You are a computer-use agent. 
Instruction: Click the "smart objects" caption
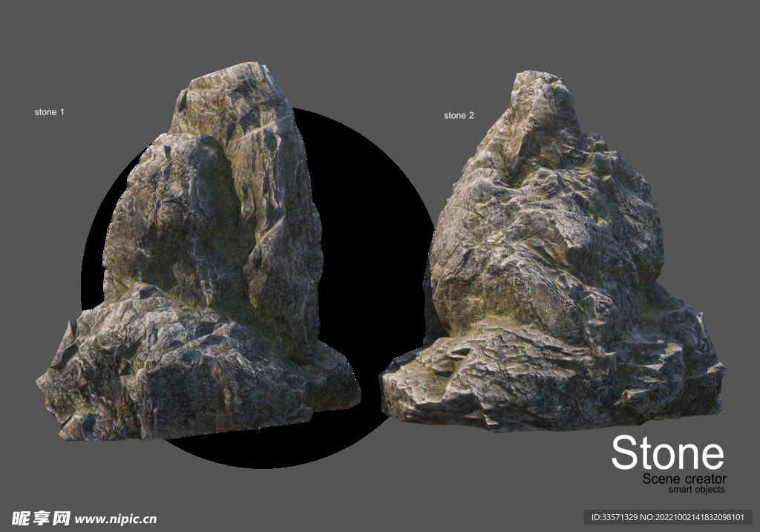[x=696, y=490]
